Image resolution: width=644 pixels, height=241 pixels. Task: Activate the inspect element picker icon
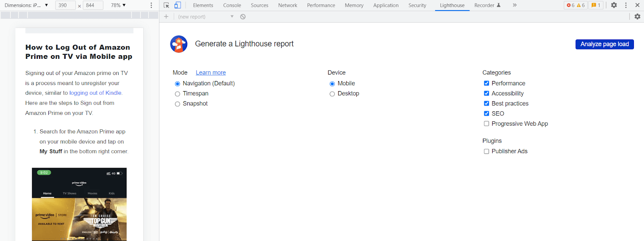(166, 5)
